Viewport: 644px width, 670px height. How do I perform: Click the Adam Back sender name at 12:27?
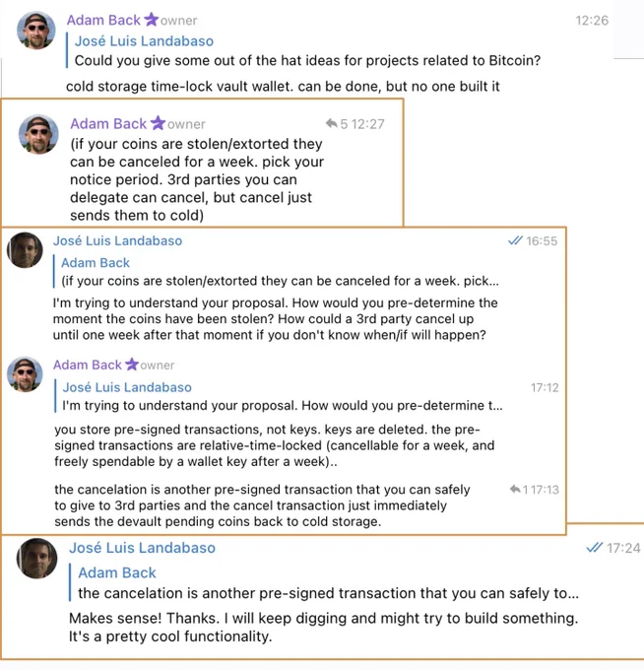point(108,123)
